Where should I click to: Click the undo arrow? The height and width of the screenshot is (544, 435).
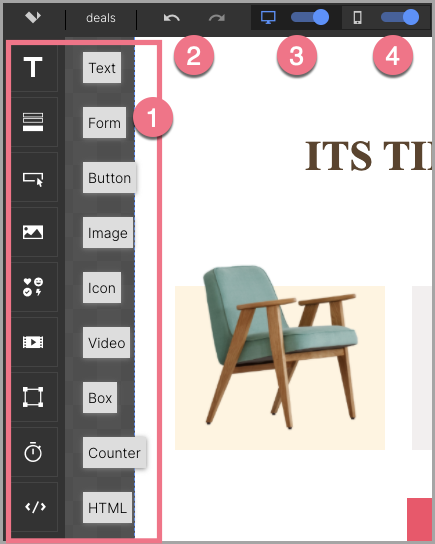tap(172, 18)
